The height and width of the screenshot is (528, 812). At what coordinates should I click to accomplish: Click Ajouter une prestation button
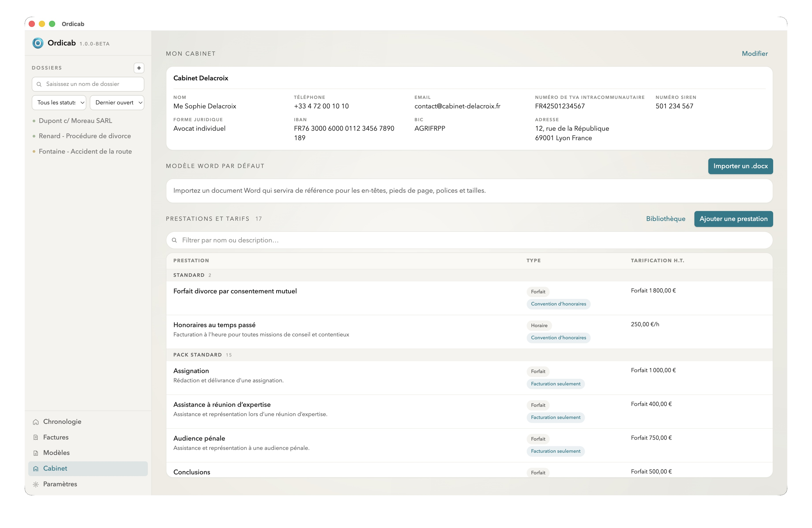[x=733, y=219]
